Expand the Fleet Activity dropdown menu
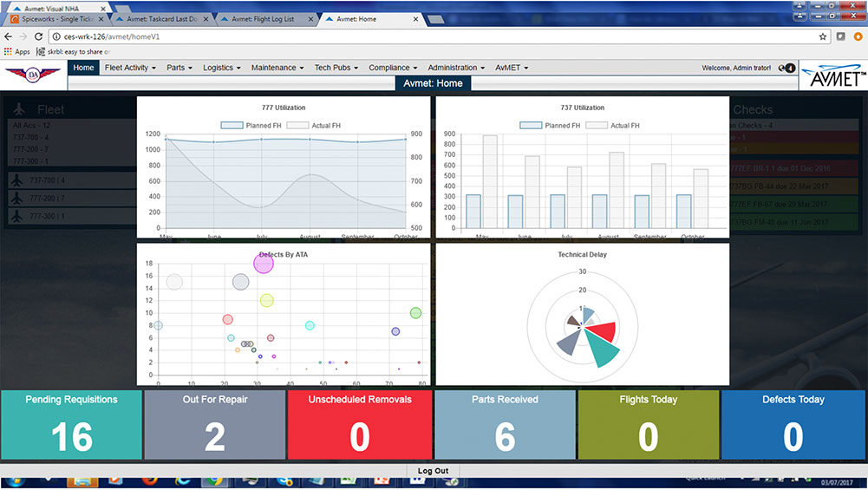Image resolution: width=868 pixels, height=490 pixels. pos(130,68)
